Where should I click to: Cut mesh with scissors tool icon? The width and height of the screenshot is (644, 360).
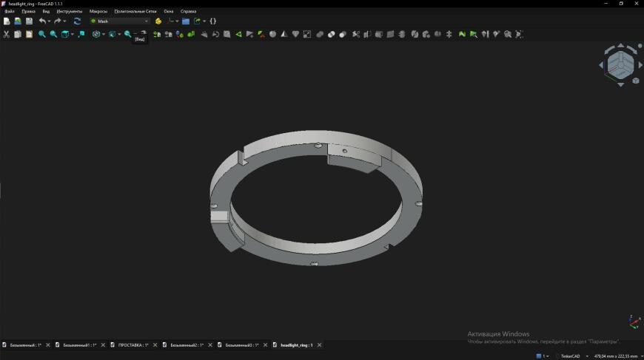click(356, 34)
